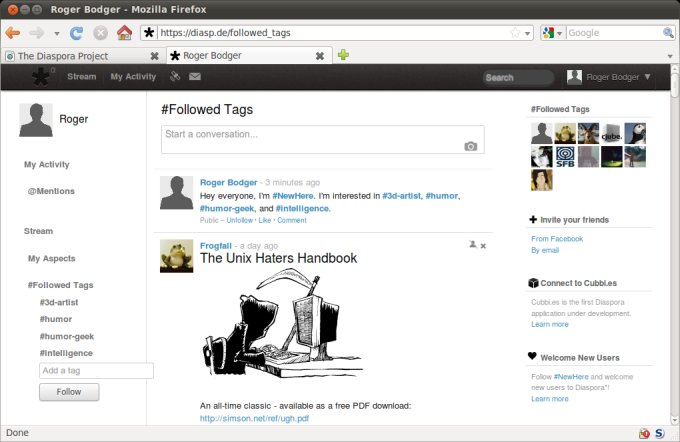The height and width of the screenshot is (442, 680).
Task: Open a new browser tab
Action: point(343,55)
